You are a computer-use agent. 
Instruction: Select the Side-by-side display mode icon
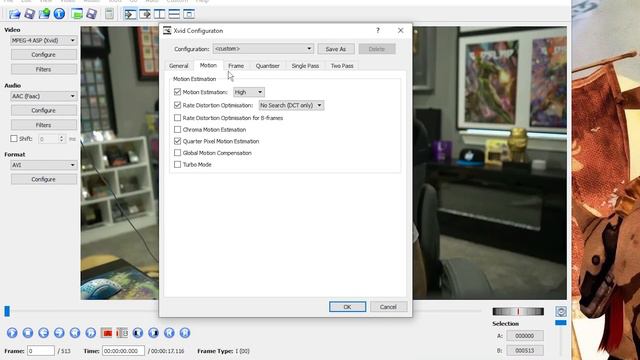click(160, 14)
